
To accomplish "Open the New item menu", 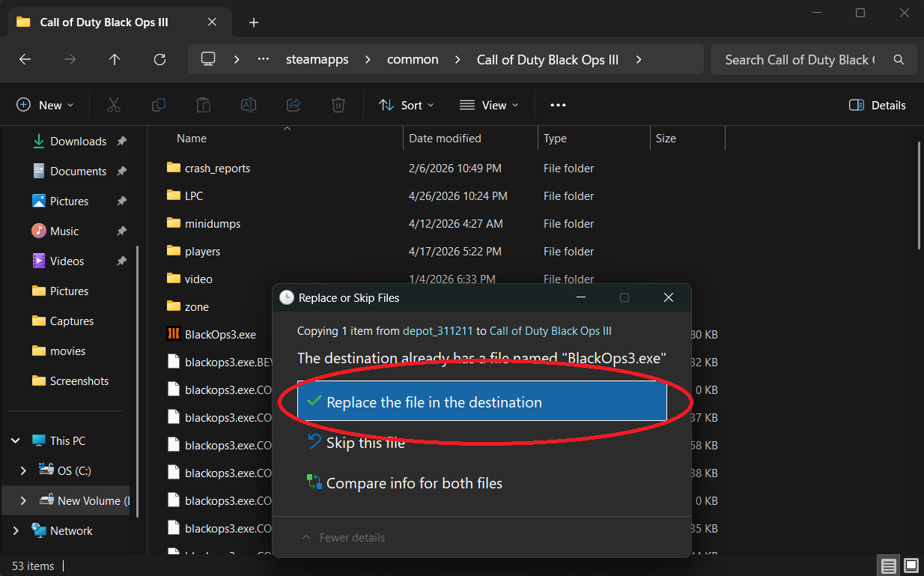I will point(45,105).
